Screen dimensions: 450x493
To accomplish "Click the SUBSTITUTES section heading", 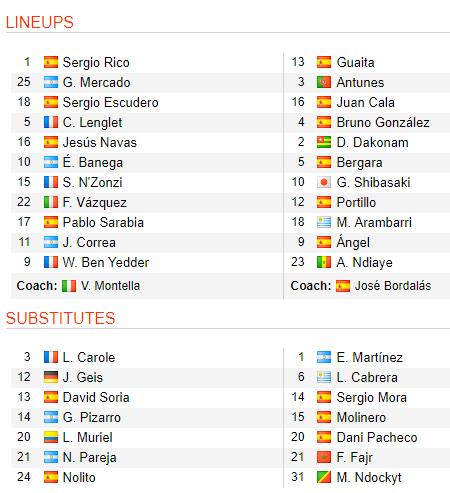I will click(x=60, y=318).
